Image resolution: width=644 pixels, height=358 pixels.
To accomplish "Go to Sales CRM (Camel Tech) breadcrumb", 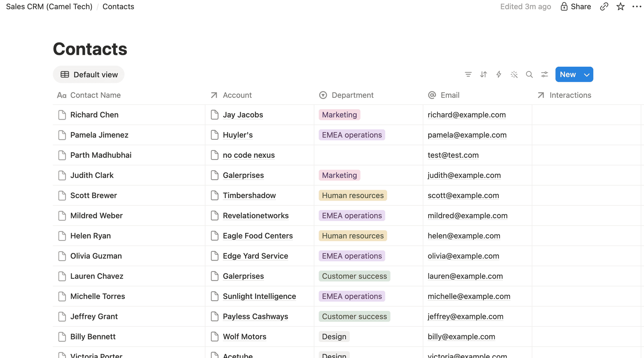I will (49, 6).
